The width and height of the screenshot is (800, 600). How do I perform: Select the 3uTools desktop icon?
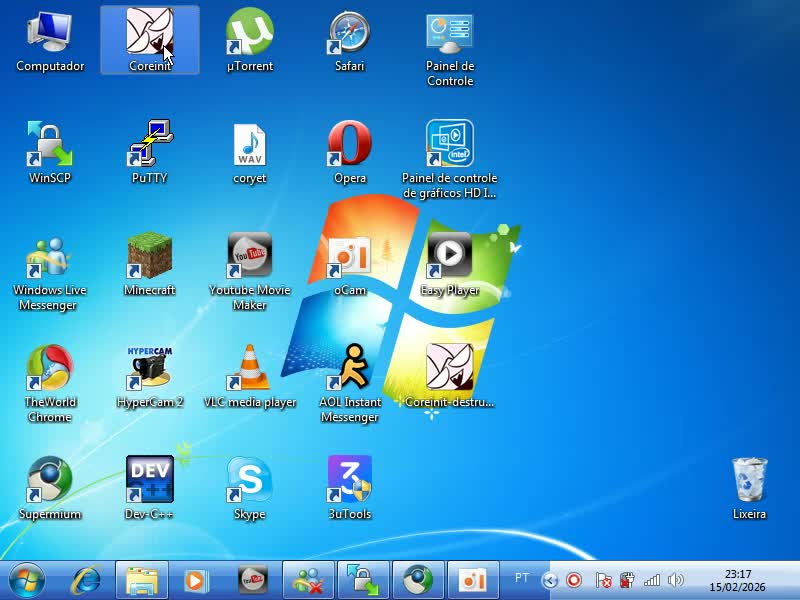pyautogui.click(x=349, y=482)
